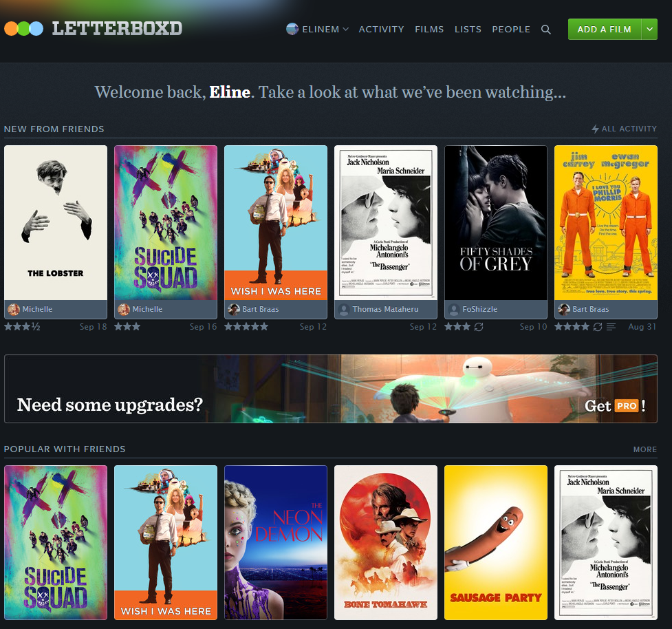The image size is (672, 629).
Task: Open the search magnifier icon
Action: (545, 29)
